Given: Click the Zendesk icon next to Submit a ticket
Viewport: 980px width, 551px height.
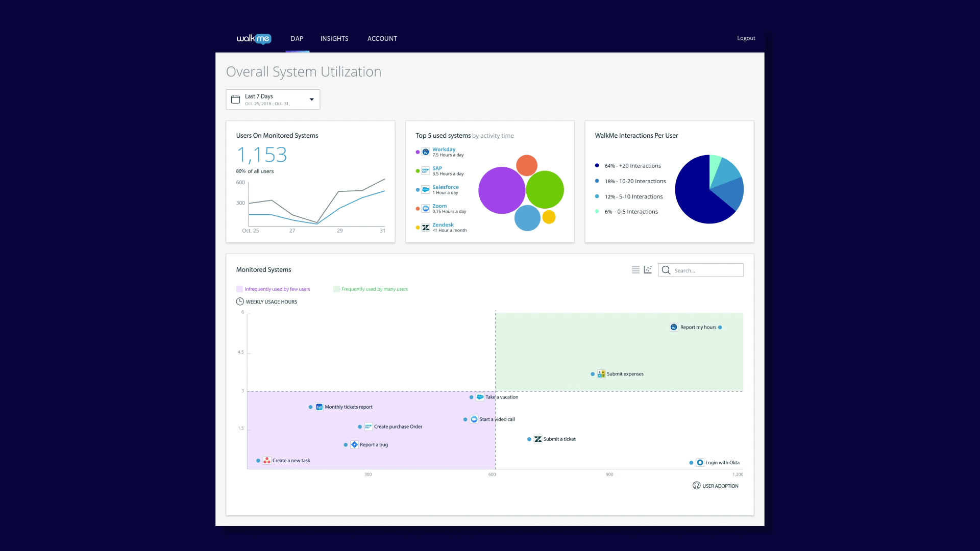Looking at the screenshot, I should click(x=538, y=439).
